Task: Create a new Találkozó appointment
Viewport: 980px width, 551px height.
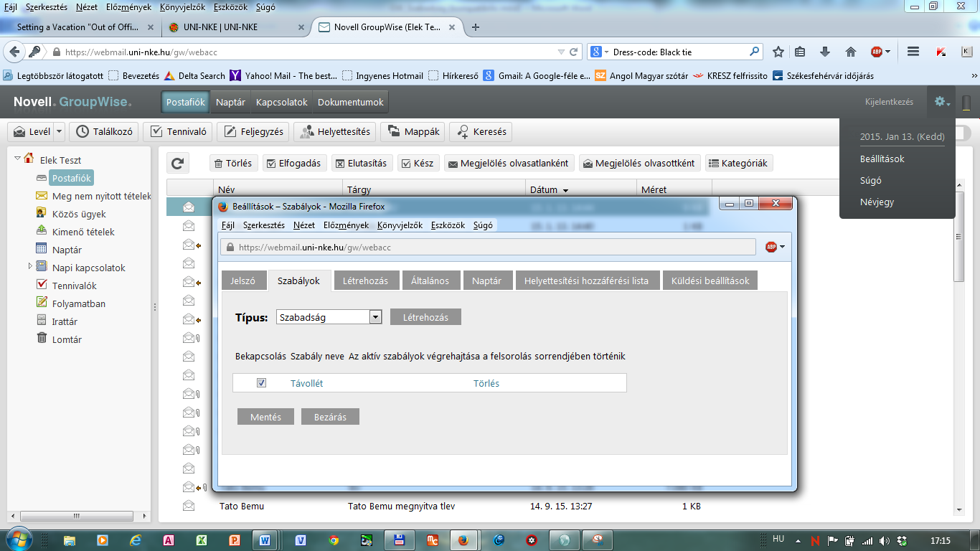Action: pyautogui.click(x=104, y=132)
